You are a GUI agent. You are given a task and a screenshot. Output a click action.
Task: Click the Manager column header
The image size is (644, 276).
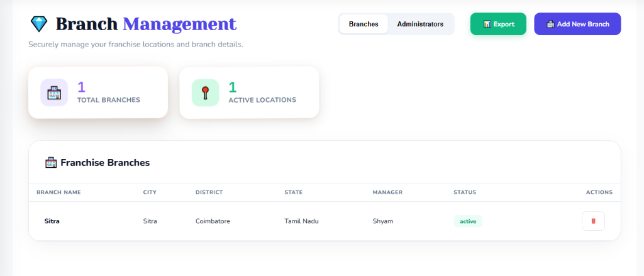point(387,192)
